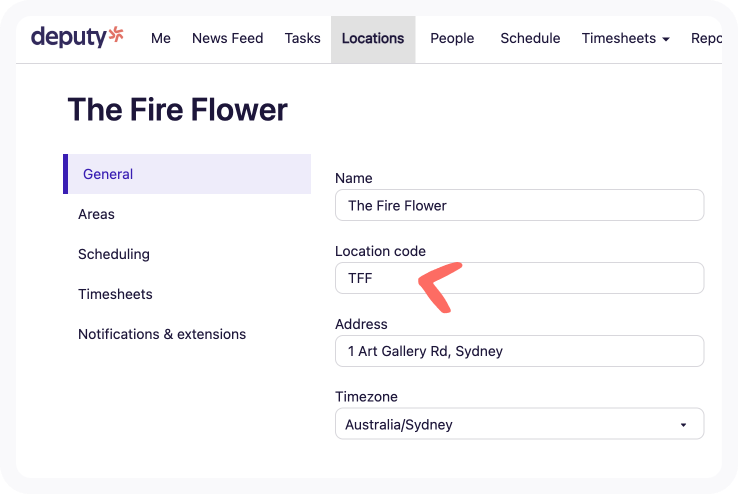Open Notifications & extensions section

(162, 334)
